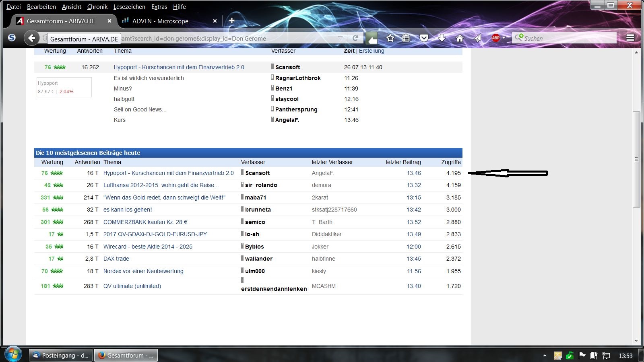This screenshot has height=362, width=644.
Task: Click the search engine magnifier icon
Action: coord(519,38)
